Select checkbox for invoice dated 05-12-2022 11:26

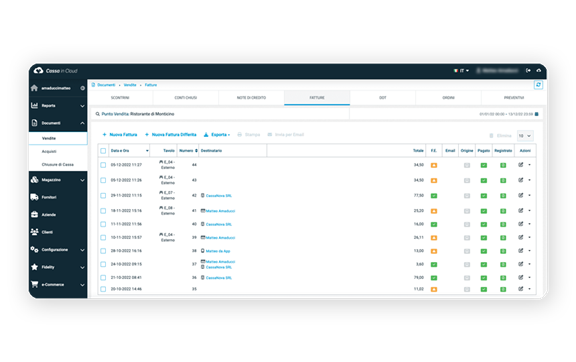(103, 180)
